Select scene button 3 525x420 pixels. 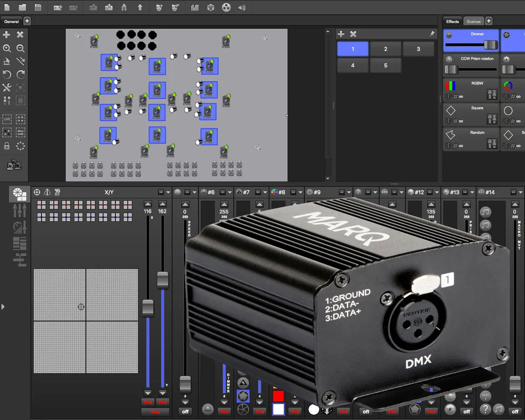[x=418, y=49]
